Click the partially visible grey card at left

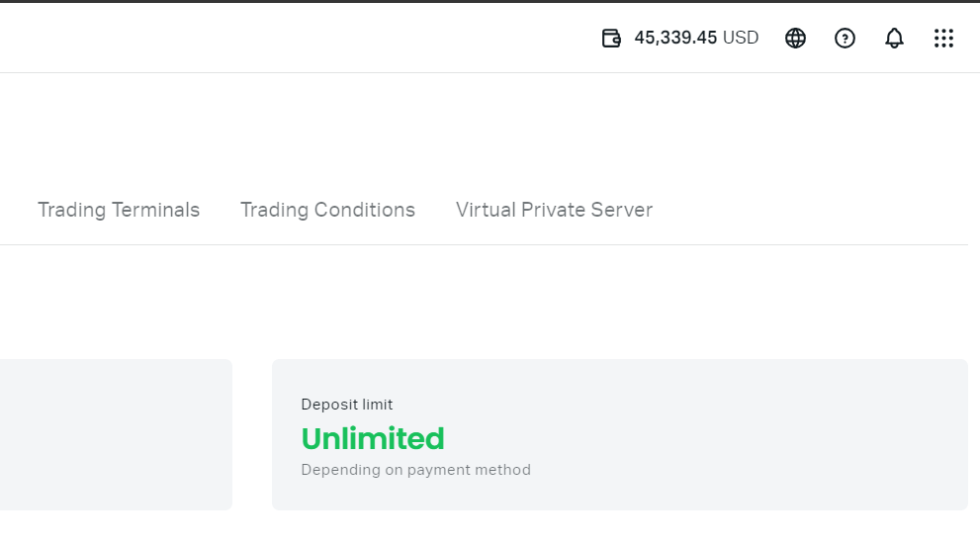point(114,435)
